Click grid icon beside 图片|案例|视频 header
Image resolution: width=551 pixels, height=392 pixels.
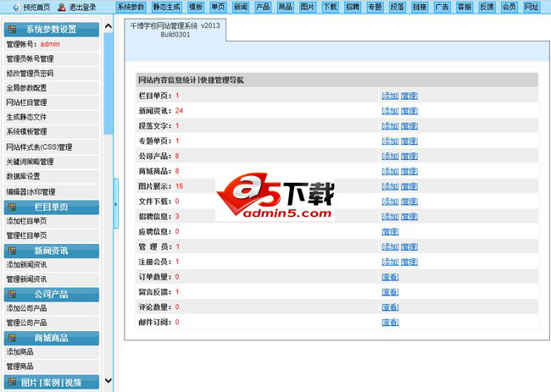(x=13, y=382)
